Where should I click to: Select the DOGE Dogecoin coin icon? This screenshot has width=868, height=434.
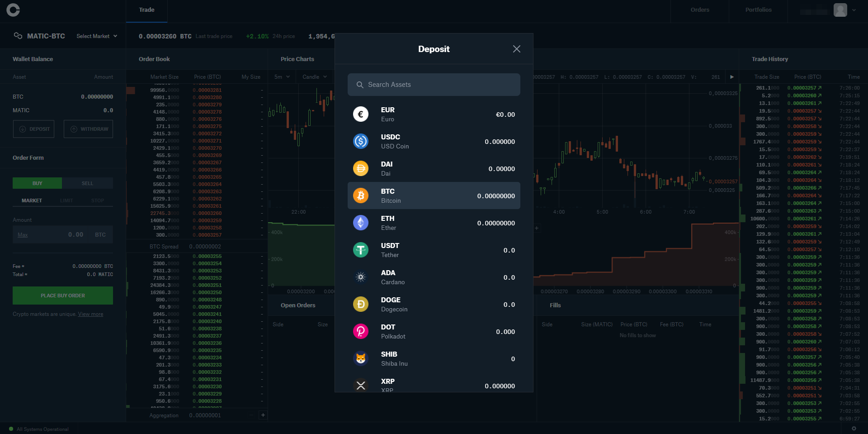[x=361, y=304]
